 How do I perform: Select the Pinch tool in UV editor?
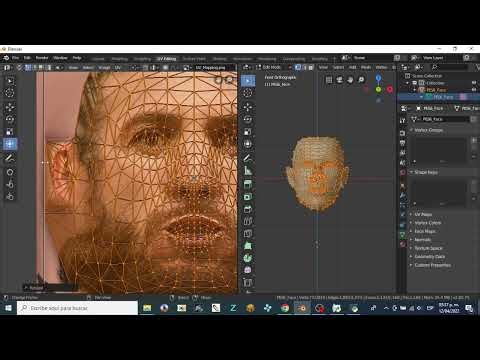click(x=10, y=197)
